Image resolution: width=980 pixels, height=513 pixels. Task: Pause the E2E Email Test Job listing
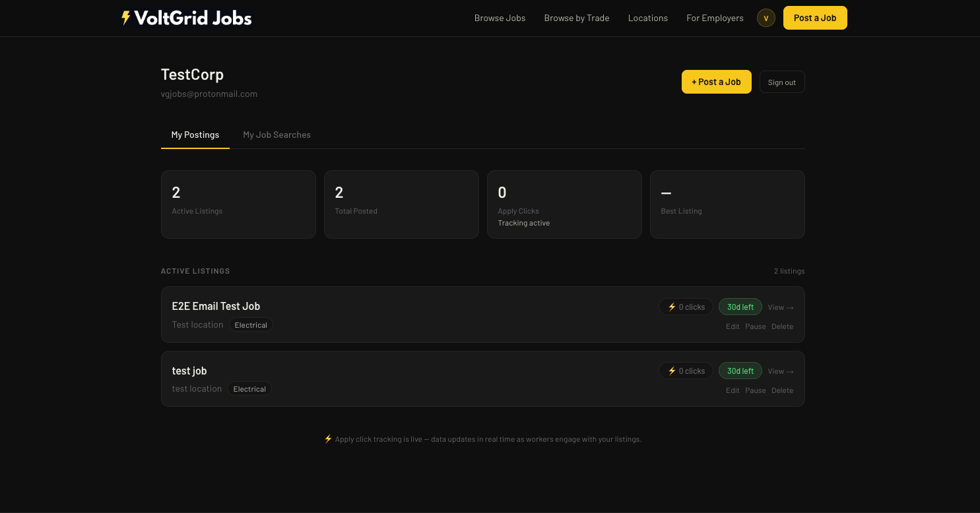coord(756,326)
